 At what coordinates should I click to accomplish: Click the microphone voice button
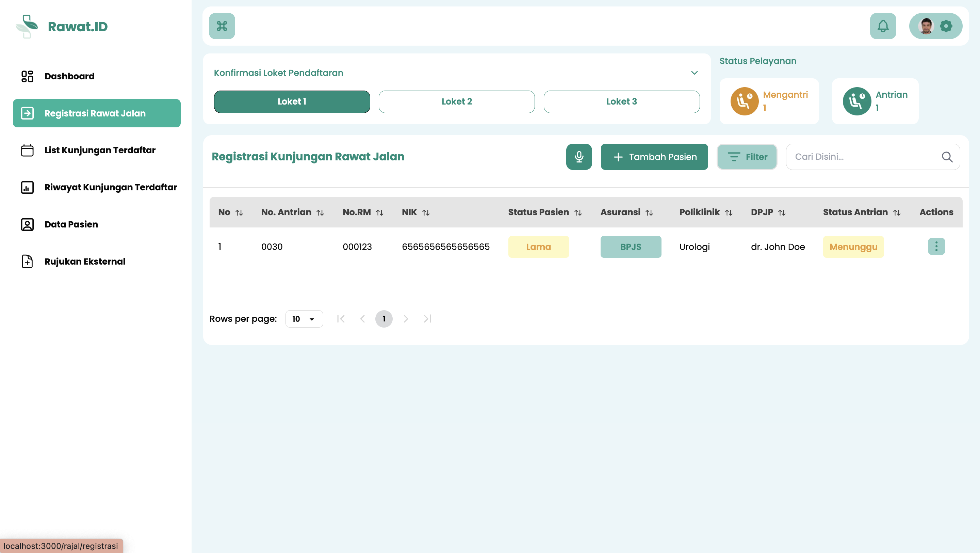(x=578, y=157)
